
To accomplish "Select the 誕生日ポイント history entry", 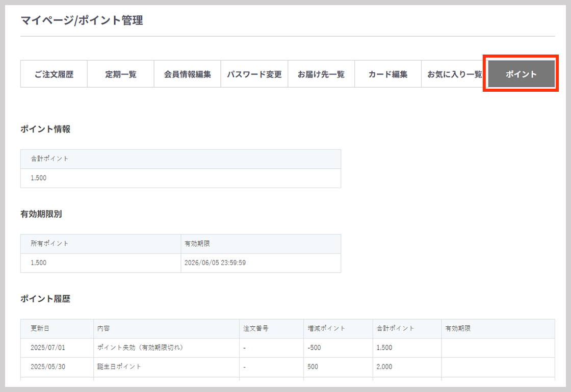I will pyautogui.click(x=119, y=367).
